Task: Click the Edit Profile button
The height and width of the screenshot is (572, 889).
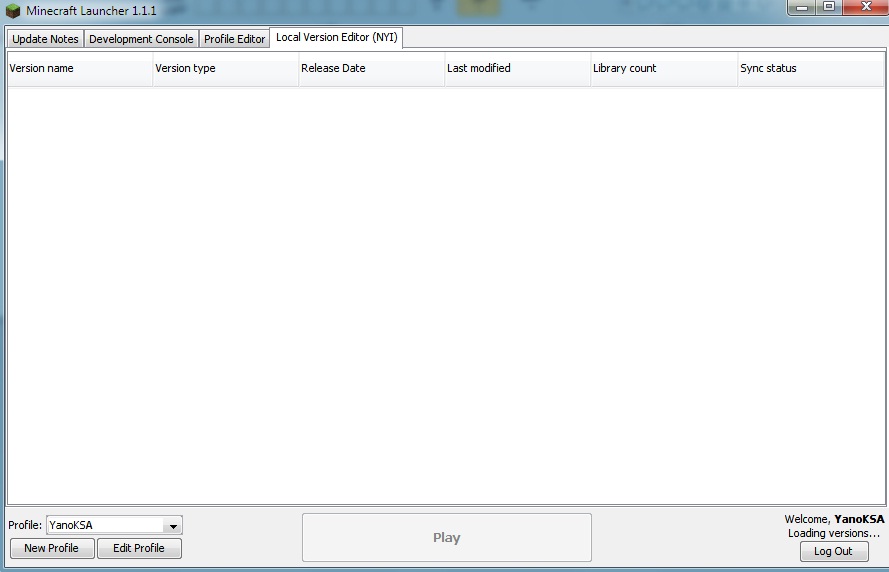Action: 139,548
